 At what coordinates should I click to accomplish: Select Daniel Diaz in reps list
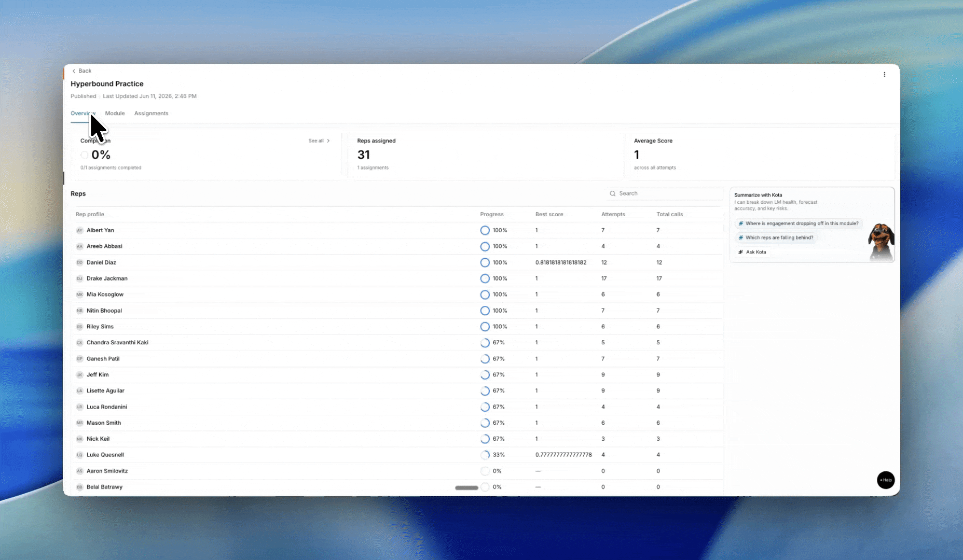[101, 262]
